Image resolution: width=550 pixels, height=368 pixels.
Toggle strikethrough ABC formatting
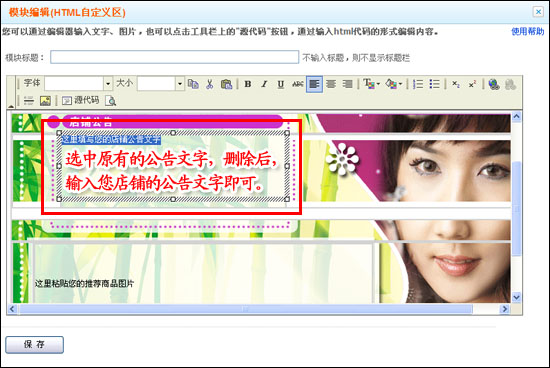click(x=298, y=84)
